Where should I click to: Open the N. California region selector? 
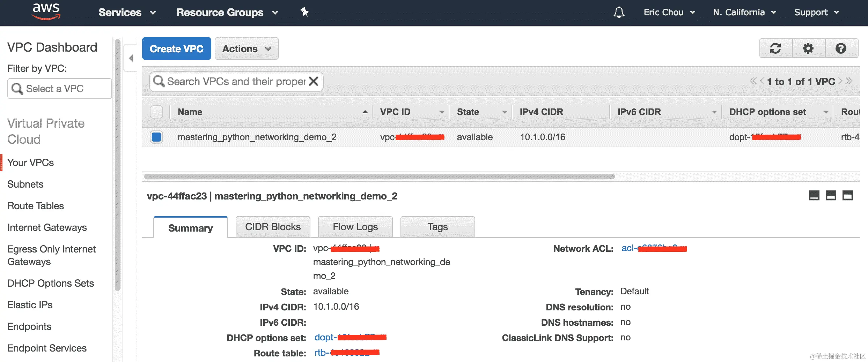click(x=744, y=13)
